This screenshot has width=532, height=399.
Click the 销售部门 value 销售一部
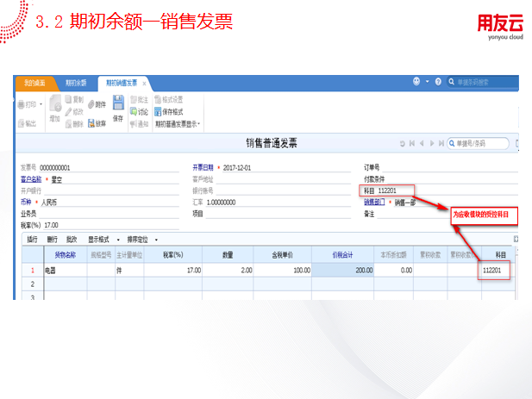pos(405,203)
